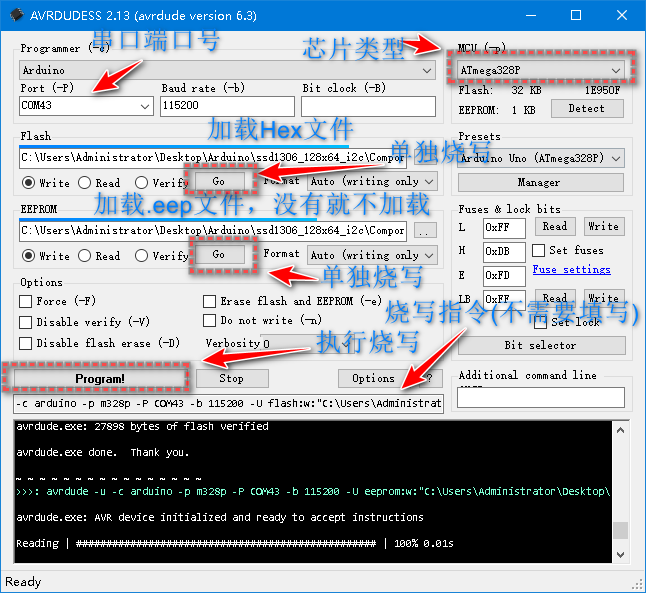
Task: Click the EEPROM file path field
Action: pos(213,231)
